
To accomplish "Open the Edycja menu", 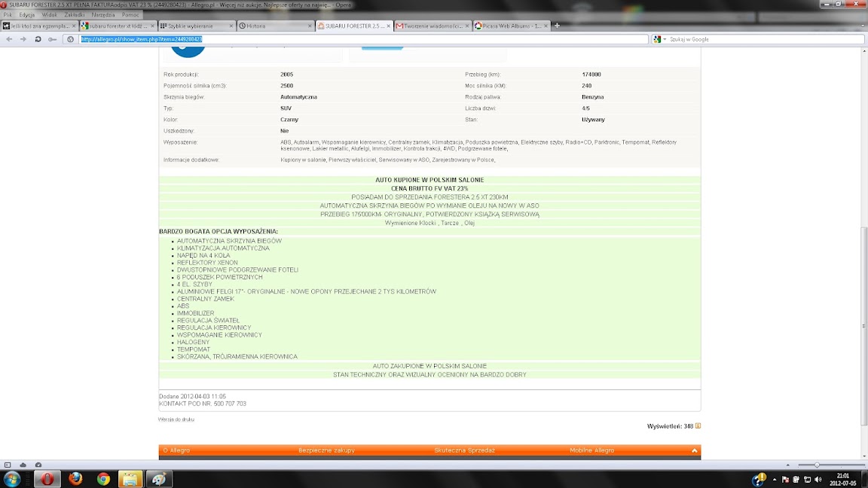I will coord(26,15).
